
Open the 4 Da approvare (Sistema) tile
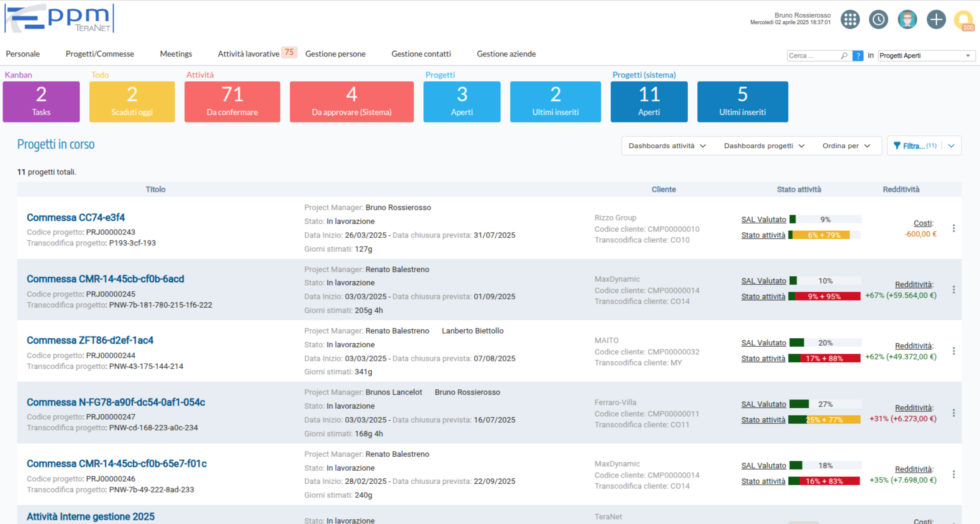[351, 102]
